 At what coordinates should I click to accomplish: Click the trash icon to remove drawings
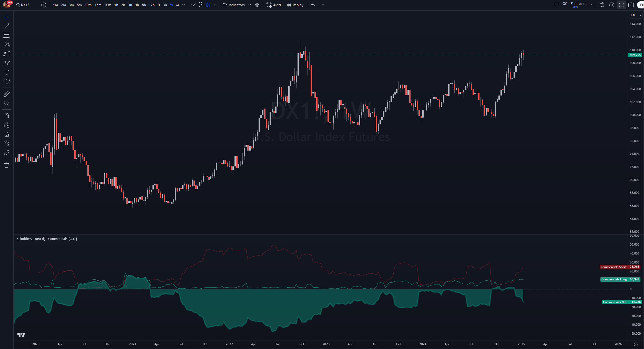[7, 165]
